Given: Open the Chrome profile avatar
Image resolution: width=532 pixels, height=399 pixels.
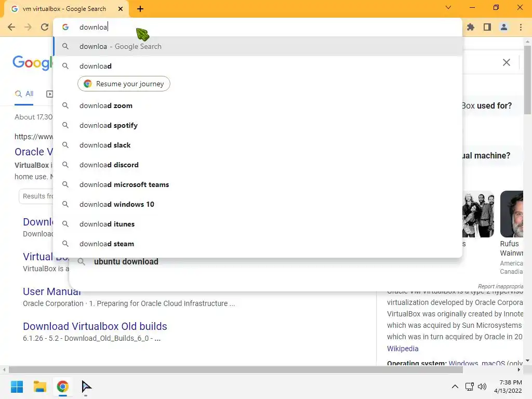Looking at the screenshot, I should (504, 27).
